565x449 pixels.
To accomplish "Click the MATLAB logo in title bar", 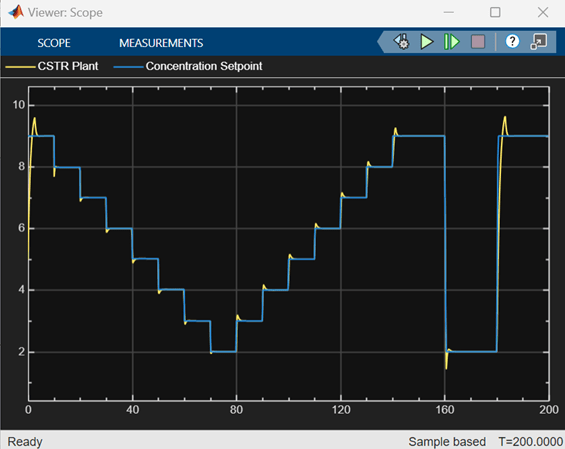I will coord(16,12).
